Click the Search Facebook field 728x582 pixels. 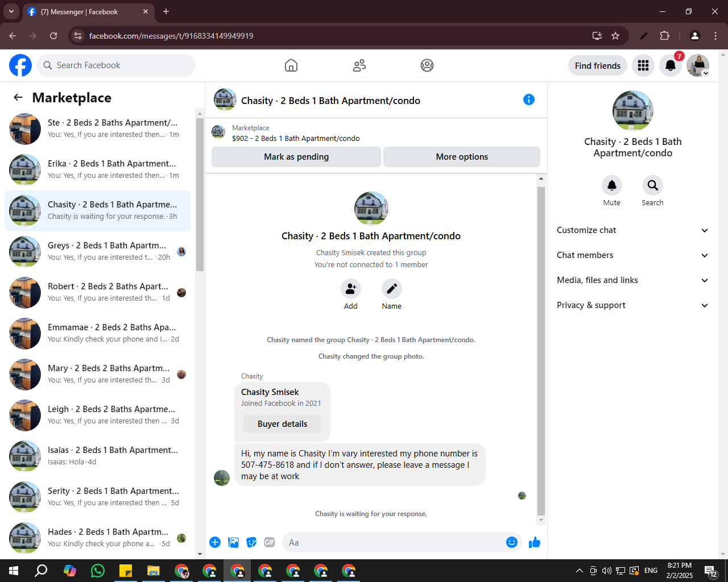[x=116, y=65]
